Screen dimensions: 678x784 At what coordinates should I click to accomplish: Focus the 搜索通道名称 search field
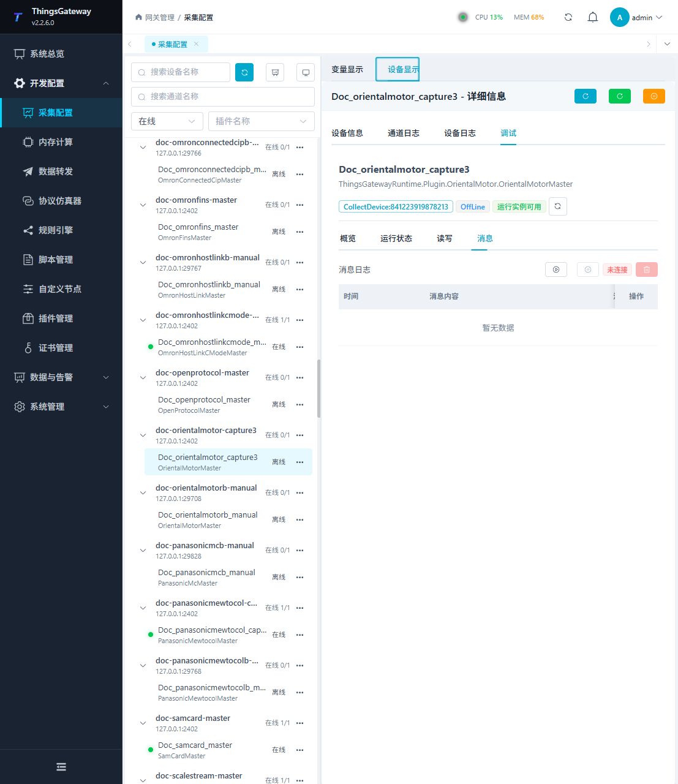point(223,97)
